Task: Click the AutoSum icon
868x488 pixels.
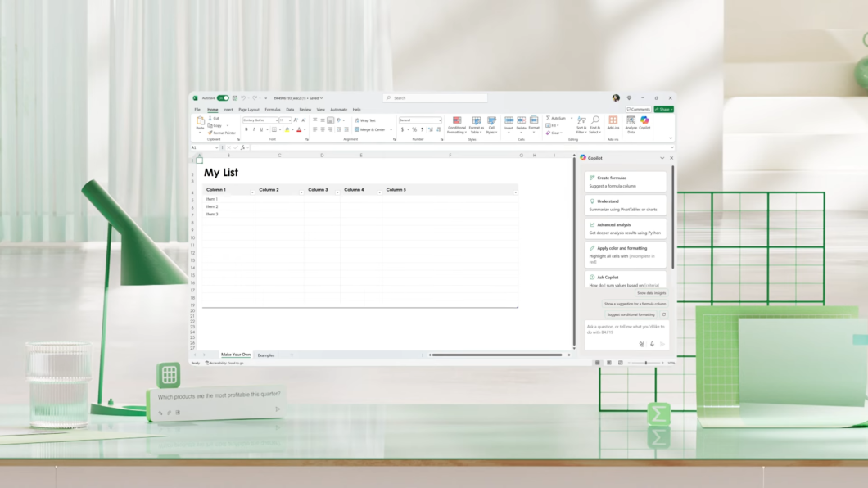Action: coord(549,118)
